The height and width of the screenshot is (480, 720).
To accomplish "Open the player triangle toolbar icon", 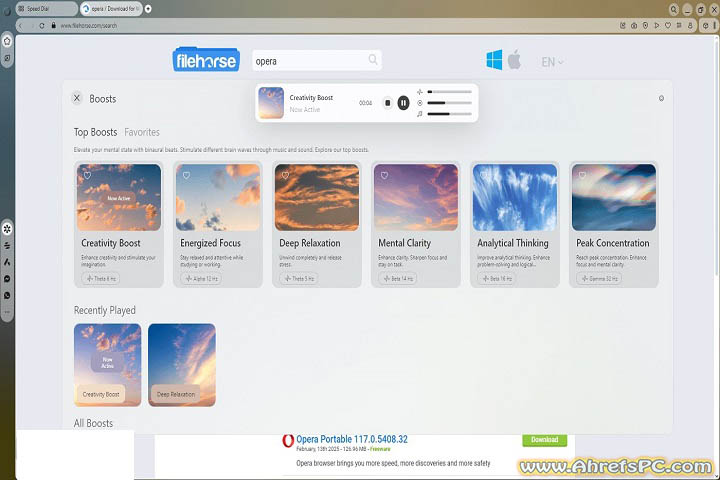I will click(657, 26).
